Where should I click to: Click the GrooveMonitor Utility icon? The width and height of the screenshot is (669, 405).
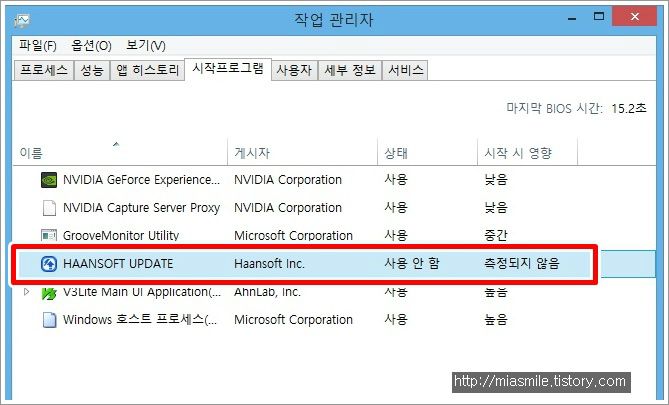[x=49, y=235]
